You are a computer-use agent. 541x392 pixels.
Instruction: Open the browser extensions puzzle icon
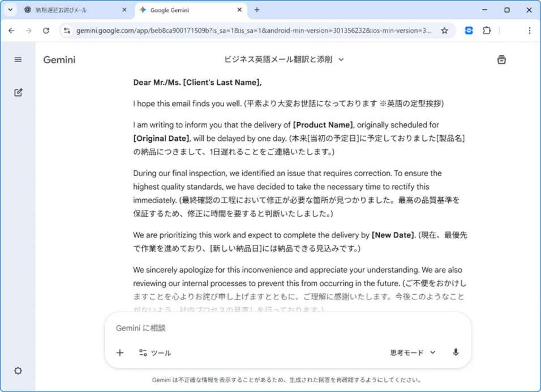click(x=486, y=31)
